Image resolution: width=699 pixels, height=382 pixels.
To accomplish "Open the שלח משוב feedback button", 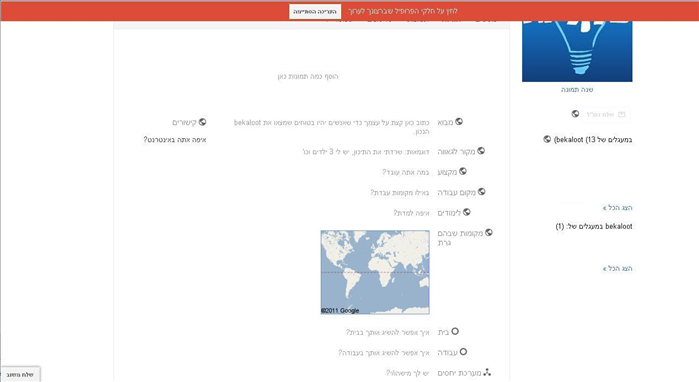I will pos(20,374).
